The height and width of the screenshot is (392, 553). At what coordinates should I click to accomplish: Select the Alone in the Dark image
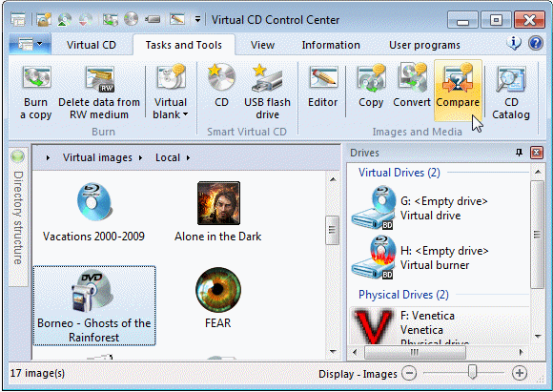pos(218,213)
